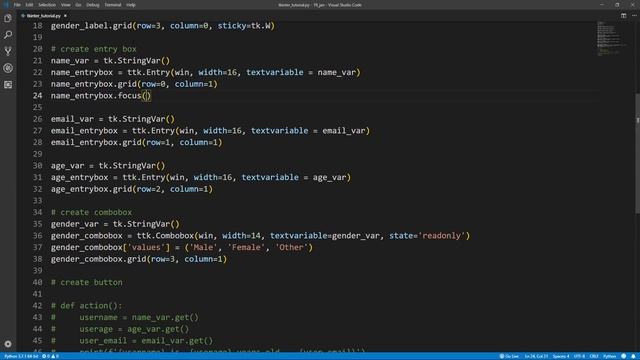The width and height of the screenshot is (640, 360).
Task: Click the 'readonly' string on line 36
Action: (x=442, y=236)
